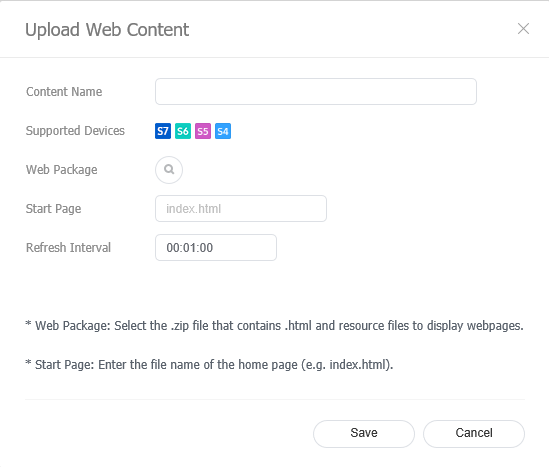549x467 pixels.
Task: Click the Start Page index.html field
Action: pos(241,209)
